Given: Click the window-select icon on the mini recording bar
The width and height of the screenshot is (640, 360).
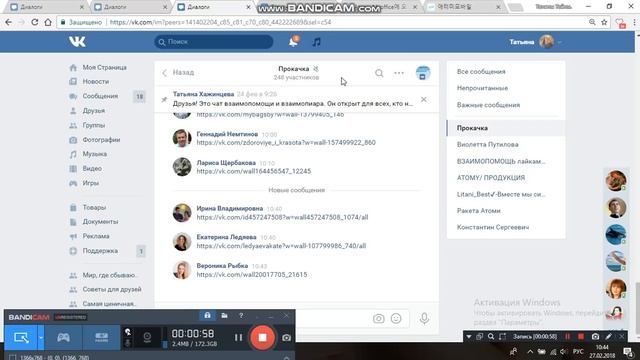Looking at the screenshot, I should (480, 337).
